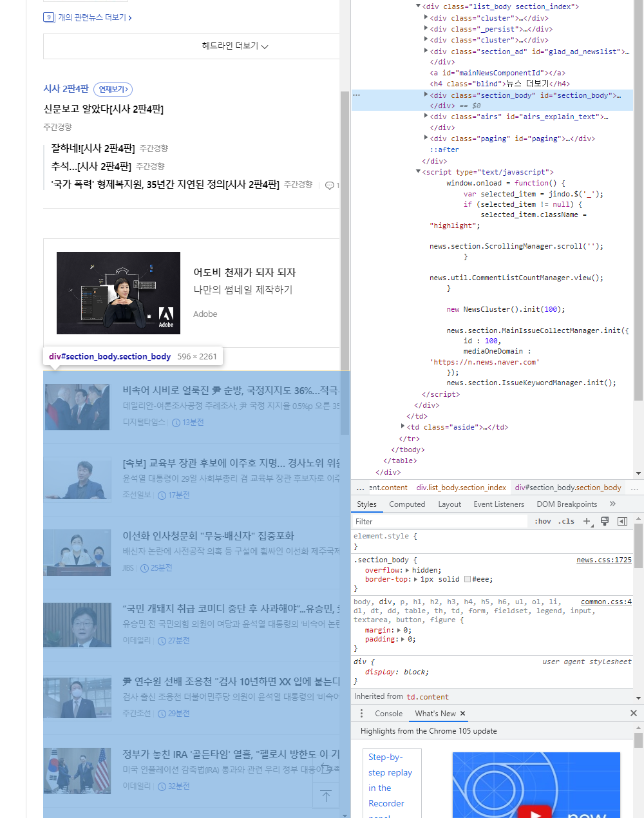Open the 정부가 놓친 IRA 골든타임 article
The height and width of the screenshot is (818, 644).
(231, 754)
